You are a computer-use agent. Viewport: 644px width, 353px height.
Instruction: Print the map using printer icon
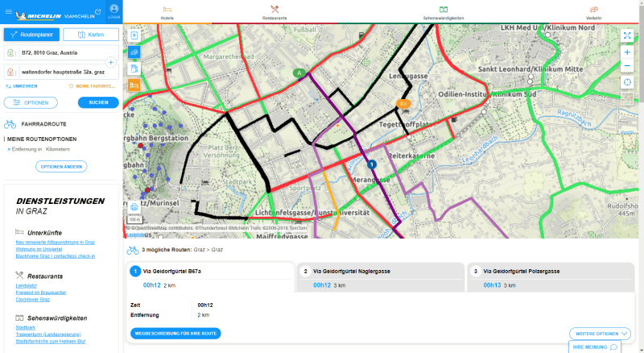click(134, 207)
